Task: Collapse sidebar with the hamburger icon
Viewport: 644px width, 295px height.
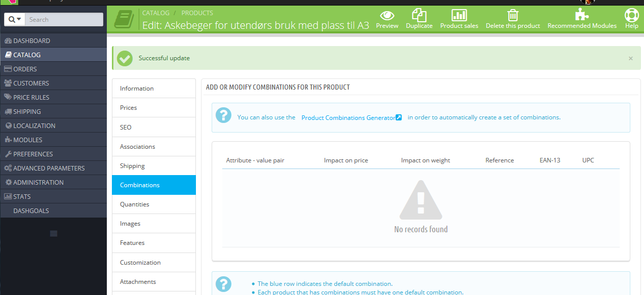Action: point(54,233)
